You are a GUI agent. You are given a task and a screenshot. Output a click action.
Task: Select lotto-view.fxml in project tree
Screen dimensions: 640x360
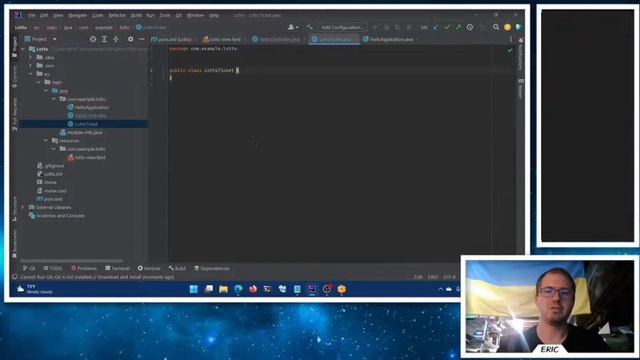[x=87, y=157]
